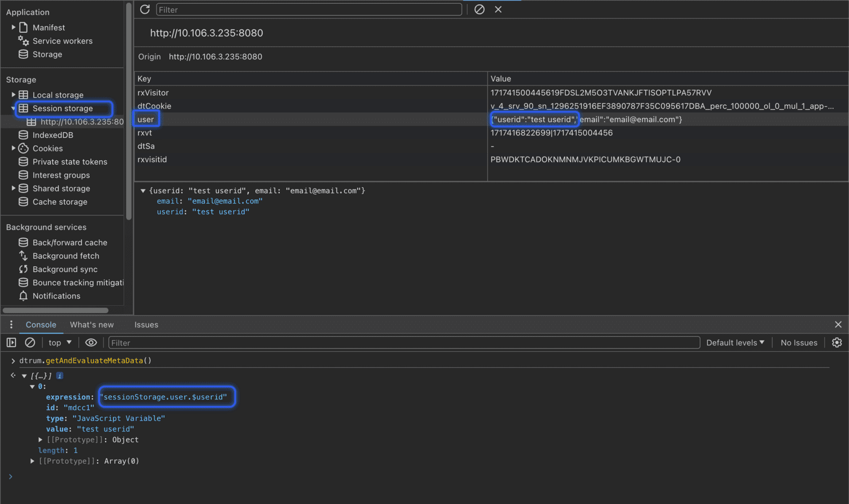
Task: Click the storage Filter input field
Action: pyautogui.click(x=308, y=9)
